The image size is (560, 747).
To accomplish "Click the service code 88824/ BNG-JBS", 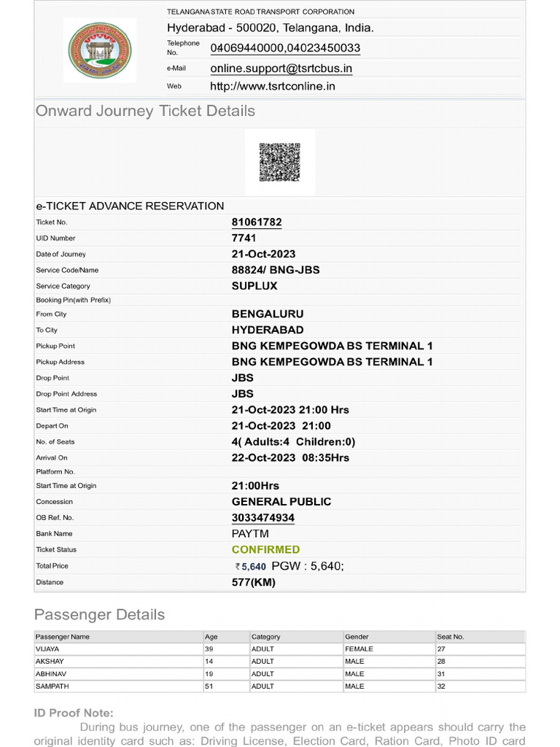I will point(276,270).
